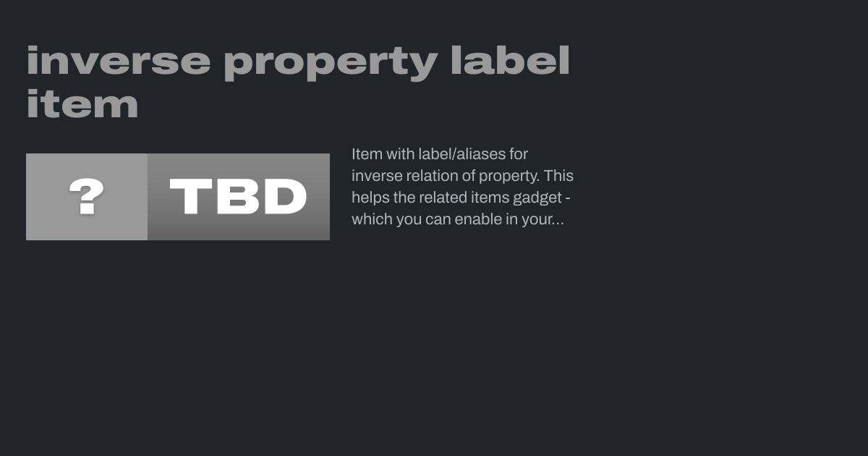Click the white question mark icon
The width and height of the screenshot is (868, 456).
pyautogui.click(x=87, y=197)
